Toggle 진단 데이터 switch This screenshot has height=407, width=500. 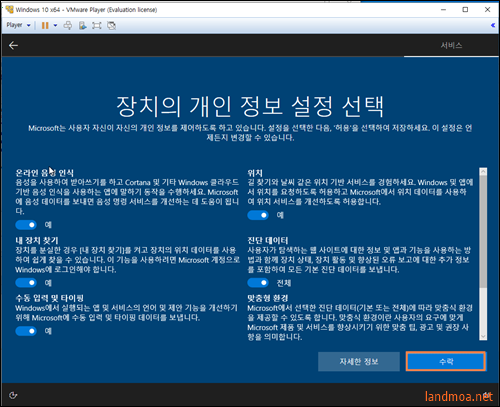(258, 283)
